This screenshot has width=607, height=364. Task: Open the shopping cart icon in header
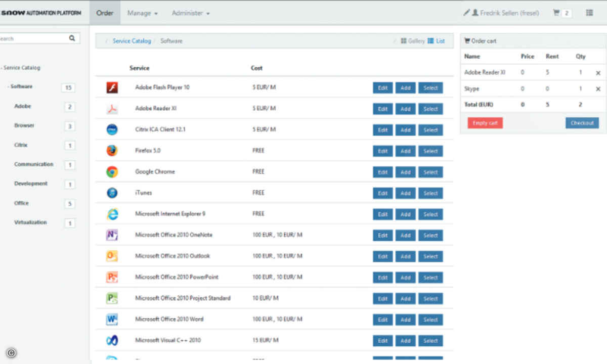[556, 13]
